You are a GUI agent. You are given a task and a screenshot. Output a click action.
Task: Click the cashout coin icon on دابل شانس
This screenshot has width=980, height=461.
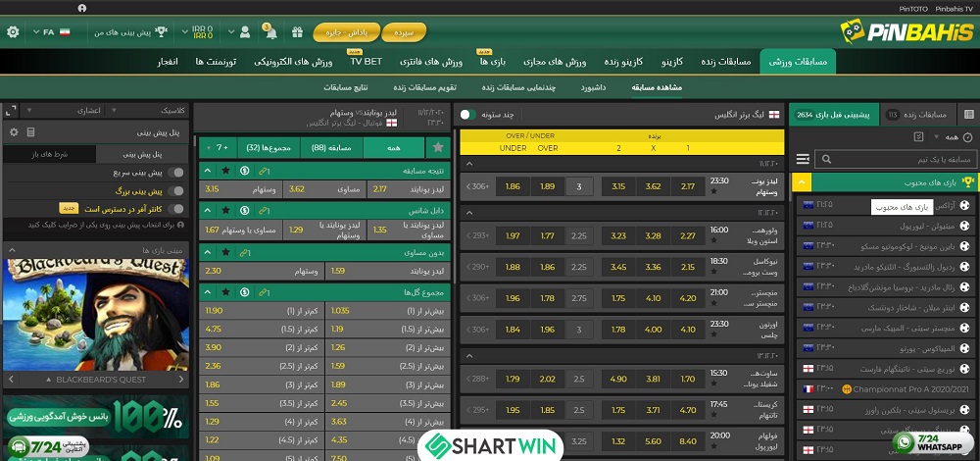[244, 211]
